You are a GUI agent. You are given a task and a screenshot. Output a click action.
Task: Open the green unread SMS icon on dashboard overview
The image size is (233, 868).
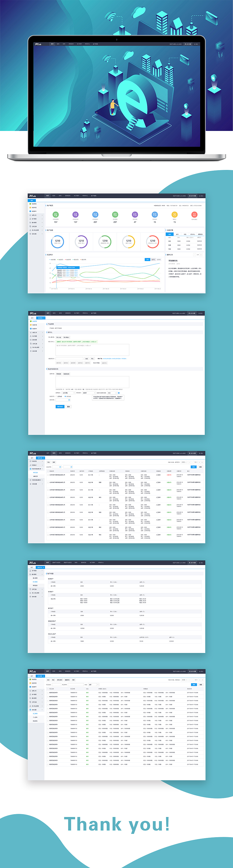(56, 215)
